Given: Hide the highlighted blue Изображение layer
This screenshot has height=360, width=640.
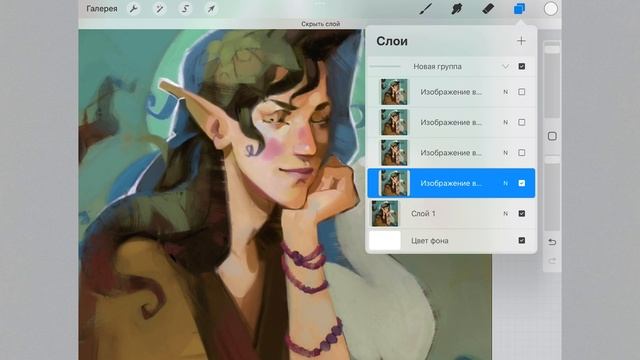Looking at the screenshot, I should pyautogui.click(x=522, y=183).
